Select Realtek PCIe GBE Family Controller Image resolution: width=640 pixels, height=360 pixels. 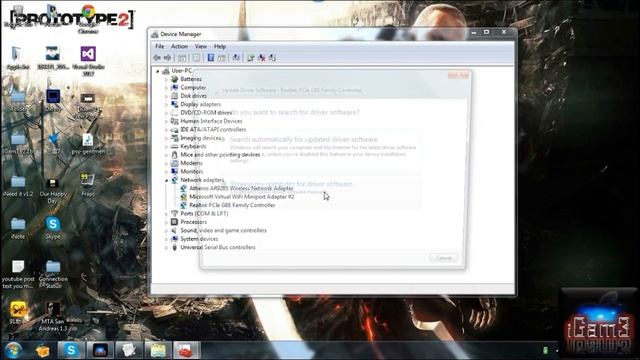coord(232,205)
